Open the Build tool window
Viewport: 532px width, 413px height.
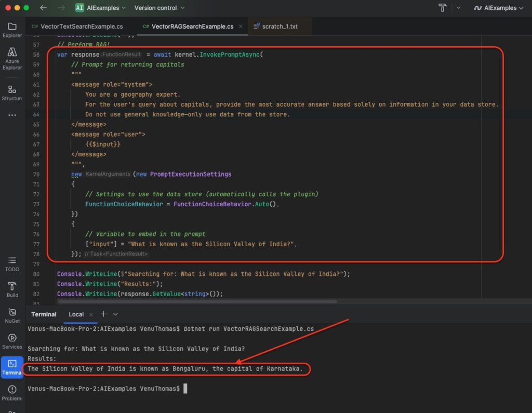pos(12,289)
